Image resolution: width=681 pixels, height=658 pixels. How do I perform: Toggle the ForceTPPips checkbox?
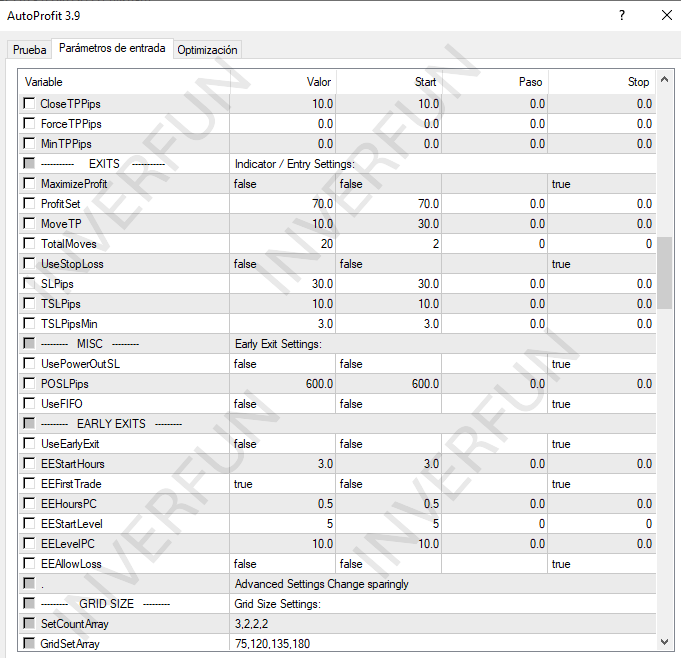click(x=29, y=123)
